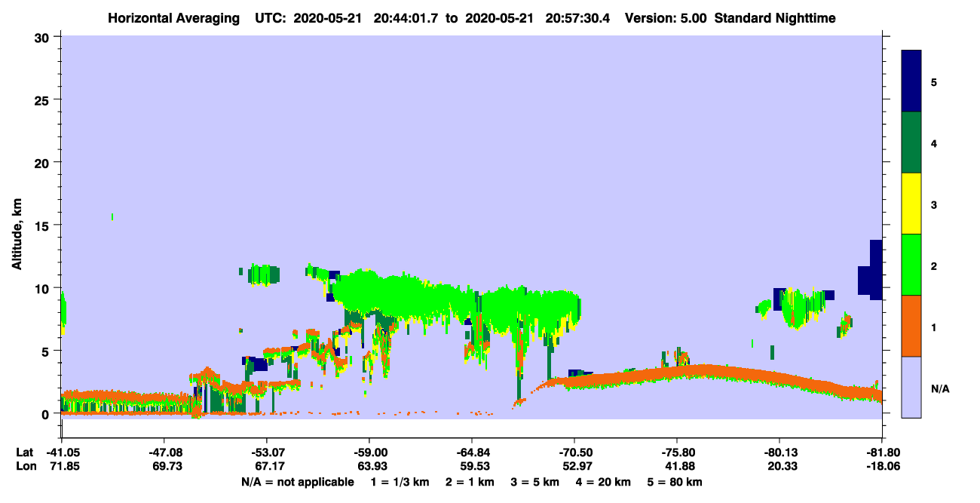The image size is (980, 503).
Task: Click the longitude label -18.06
Action: click(x=882, y=467)
